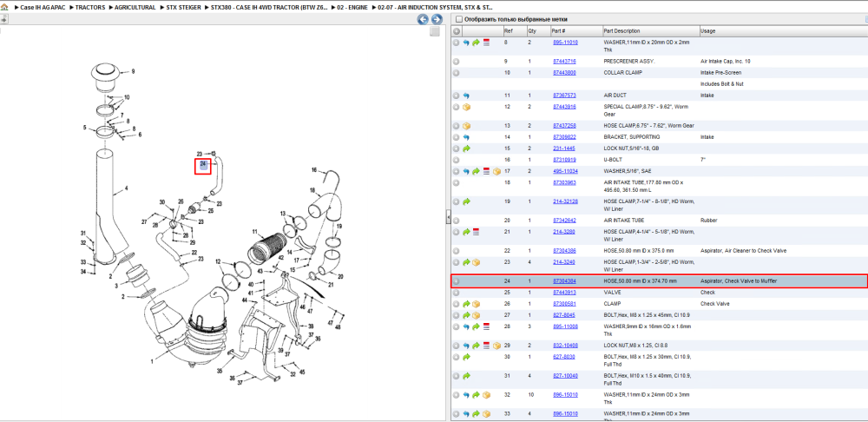
Task: Open part number 214-32128 link
Action: [x=565, y=201]
